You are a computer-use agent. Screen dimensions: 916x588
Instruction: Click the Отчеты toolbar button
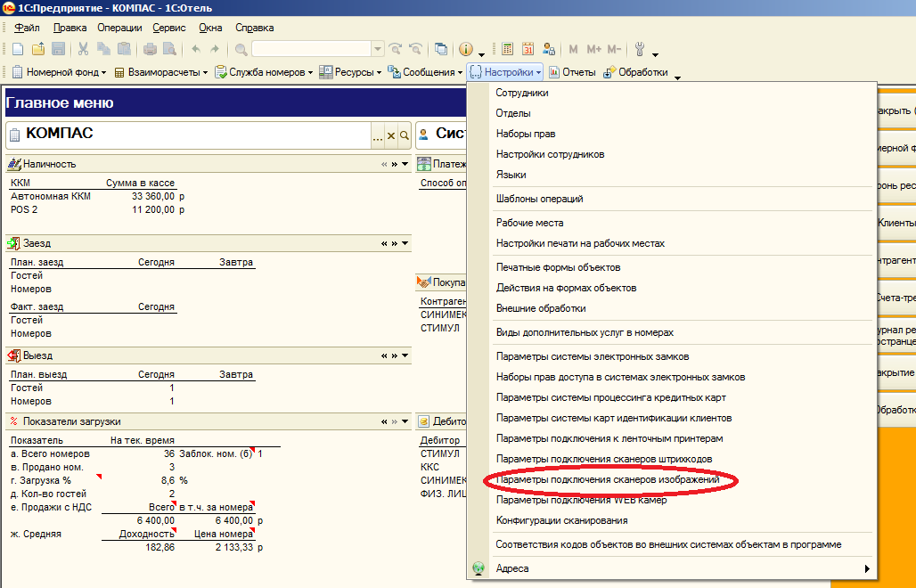coord(572,72)
